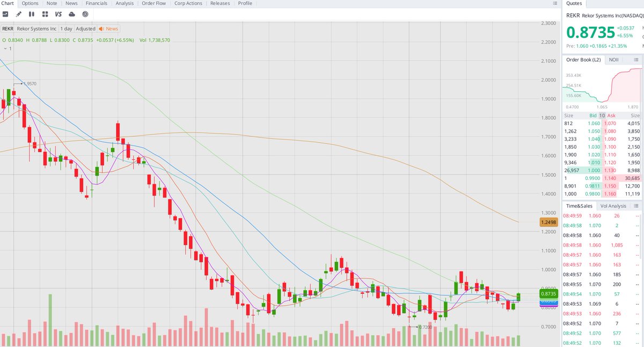The width and height of the screenshot is (644, 347).
Task: Switch to the Financials tab
Action: pos(97,3)
